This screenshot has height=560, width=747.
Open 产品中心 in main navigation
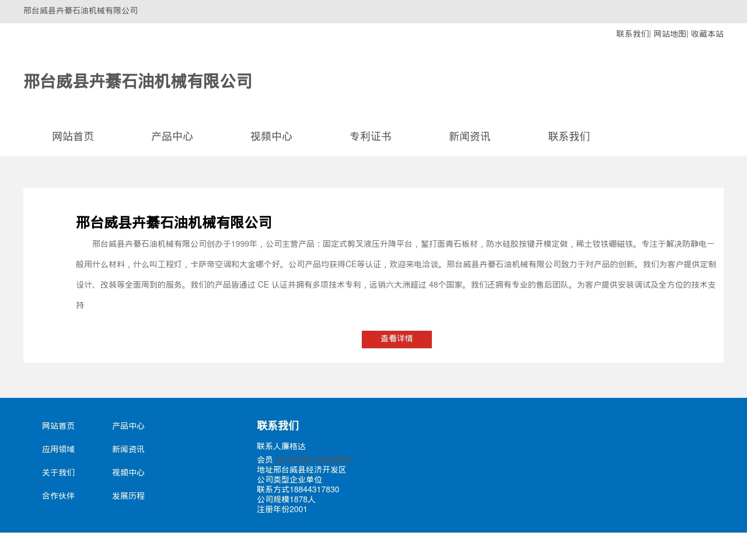[172, 136]
